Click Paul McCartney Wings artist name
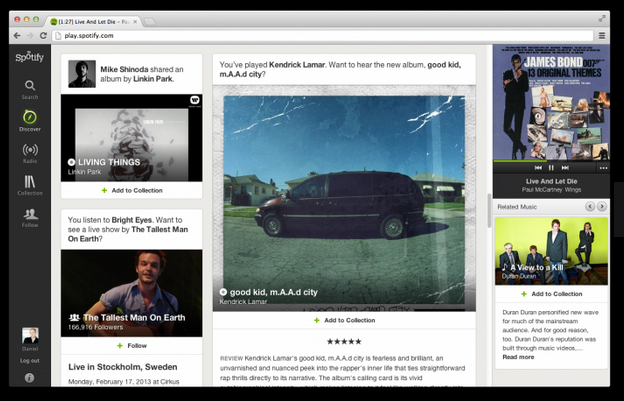Image resolution: width=624 pixels, height=401 pixels. click(551, 190)
